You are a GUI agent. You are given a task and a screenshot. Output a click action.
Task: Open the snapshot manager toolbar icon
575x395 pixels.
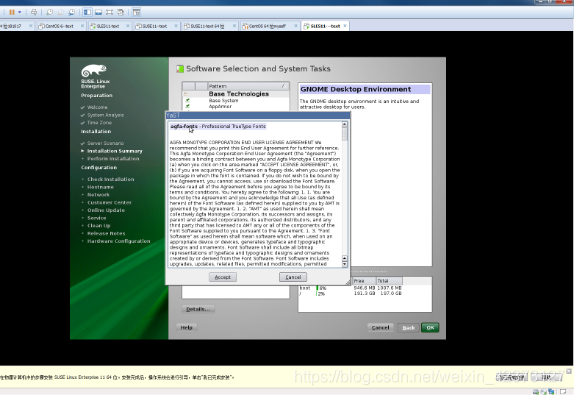point(72,12)
